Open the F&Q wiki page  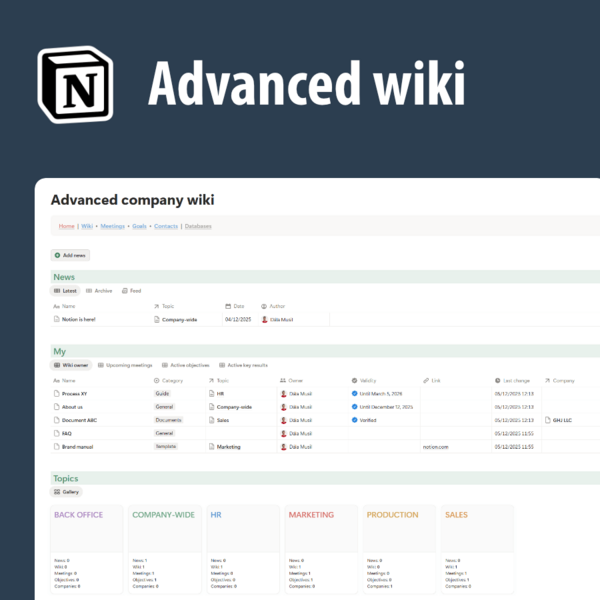67,434
